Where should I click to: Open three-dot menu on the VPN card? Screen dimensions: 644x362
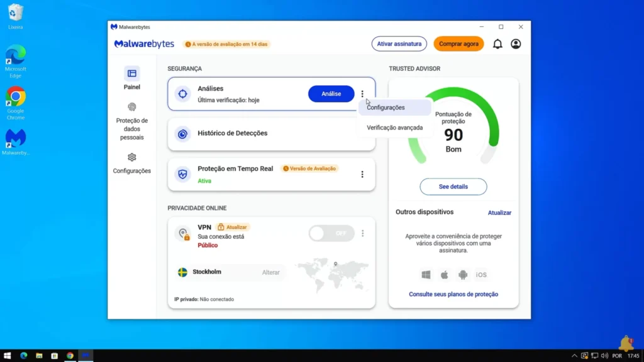(362, 233)
